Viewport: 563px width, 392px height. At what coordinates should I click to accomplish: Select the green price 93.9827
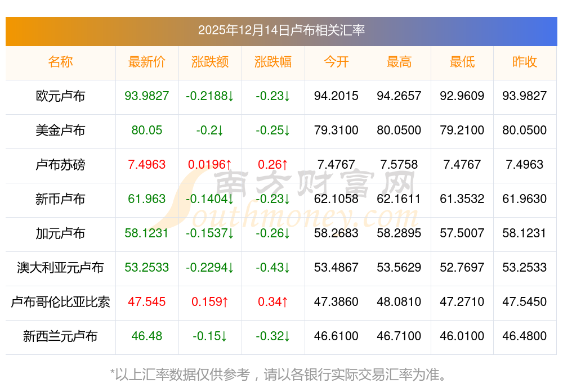tap(147, 96)
